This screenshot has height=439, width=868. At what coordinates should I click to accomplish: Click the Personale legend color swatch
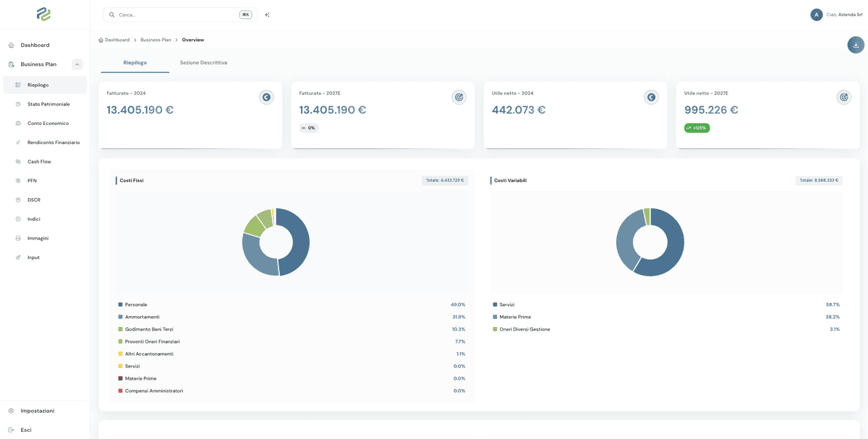pyautogui.click(x=121, y=304)
